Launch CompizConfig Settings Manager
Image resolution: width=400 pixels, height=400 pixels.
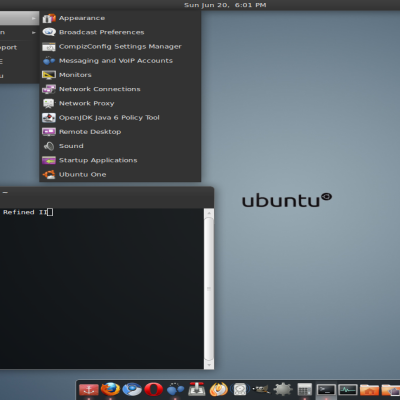click(120, 46)
